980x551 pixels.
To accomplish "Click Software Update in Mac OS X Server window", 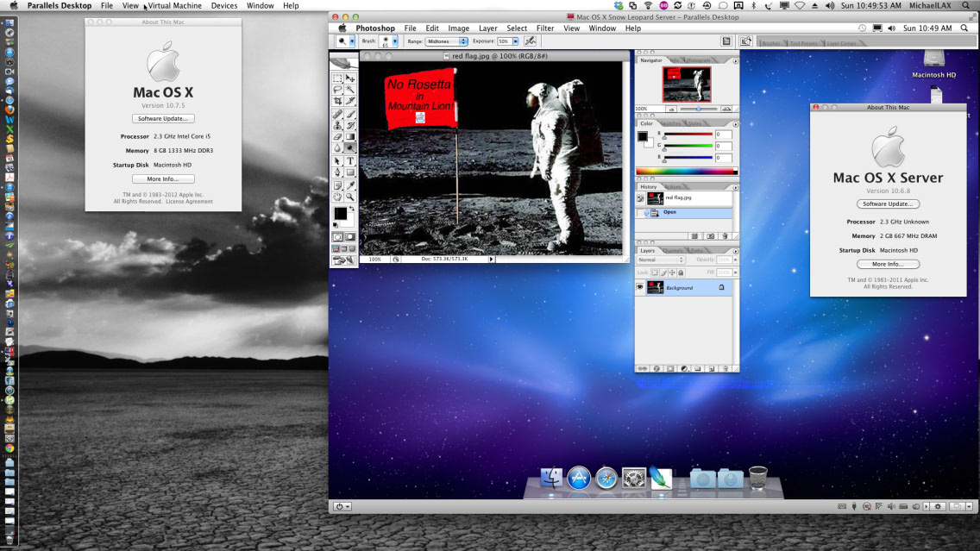I will pos(888,204).
